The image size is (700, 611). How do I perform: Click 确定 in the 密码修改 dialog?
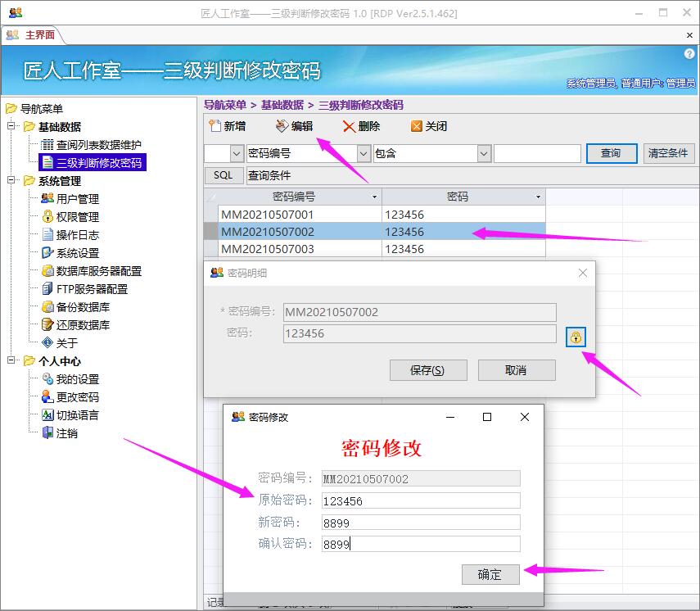click(x=490, y=574)
